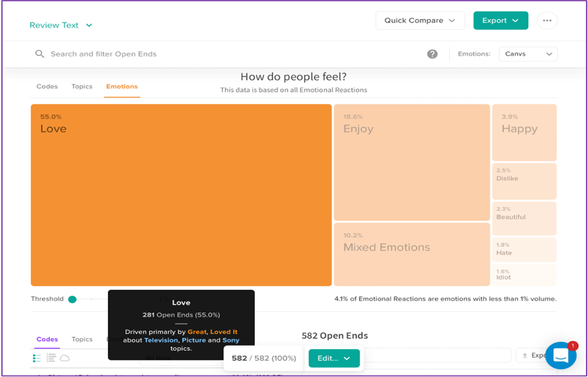This screenshot has height=377, width=588.
Task: Click the search magnifier icon
Action: click(39, 54)
